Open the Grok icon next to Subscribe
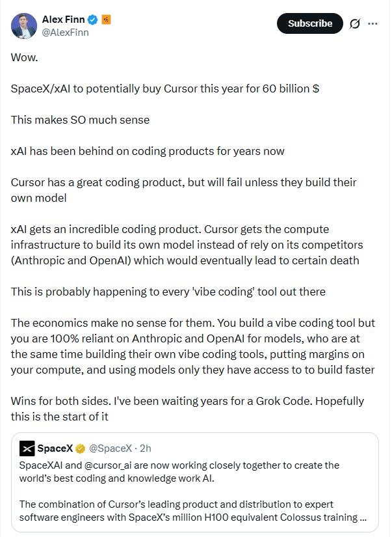 (355, 23)
